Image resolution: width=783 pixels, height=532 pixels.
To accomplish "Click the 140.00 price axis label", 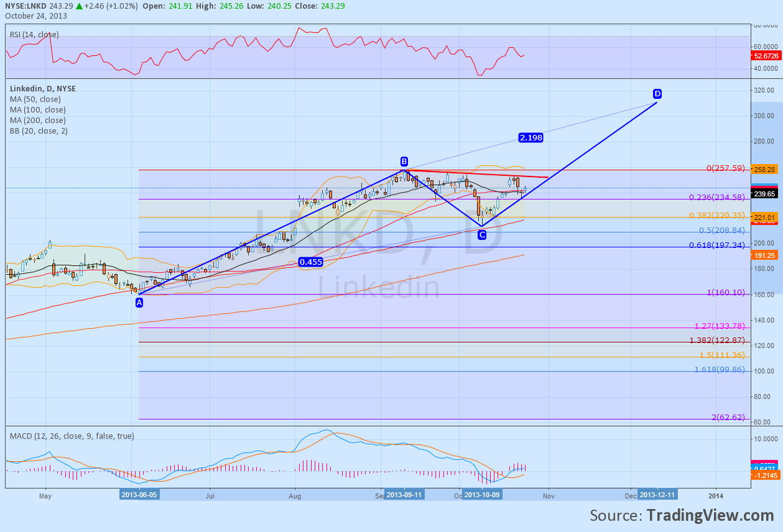I will pyautogui.click(x=763, y=320).
